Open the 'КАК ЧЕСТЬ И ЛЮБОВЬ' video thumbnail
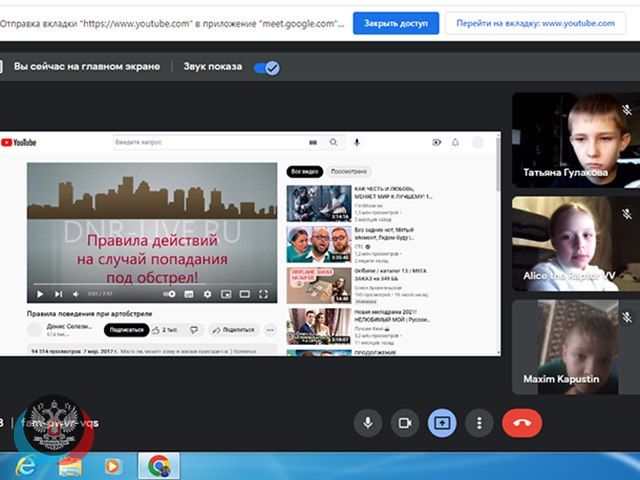 tap(319, 203)
